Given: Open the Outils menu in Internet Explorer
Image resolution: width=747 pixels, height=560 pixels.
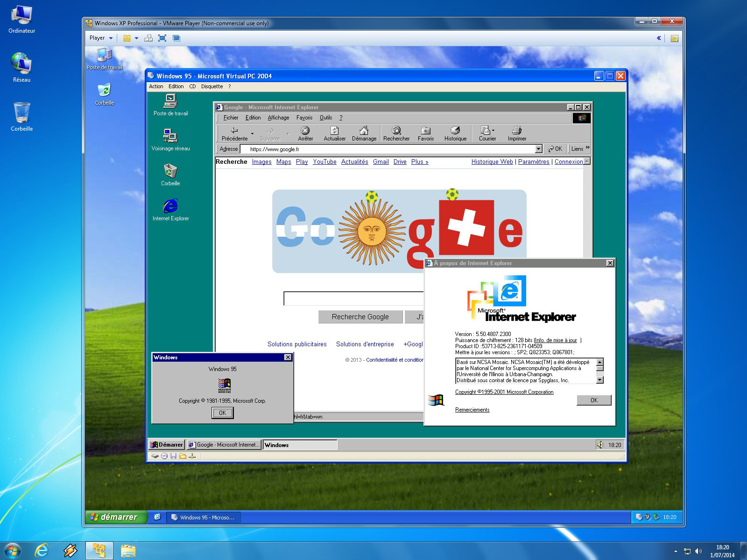Looking at the screenshot, I should pos(326,118).
